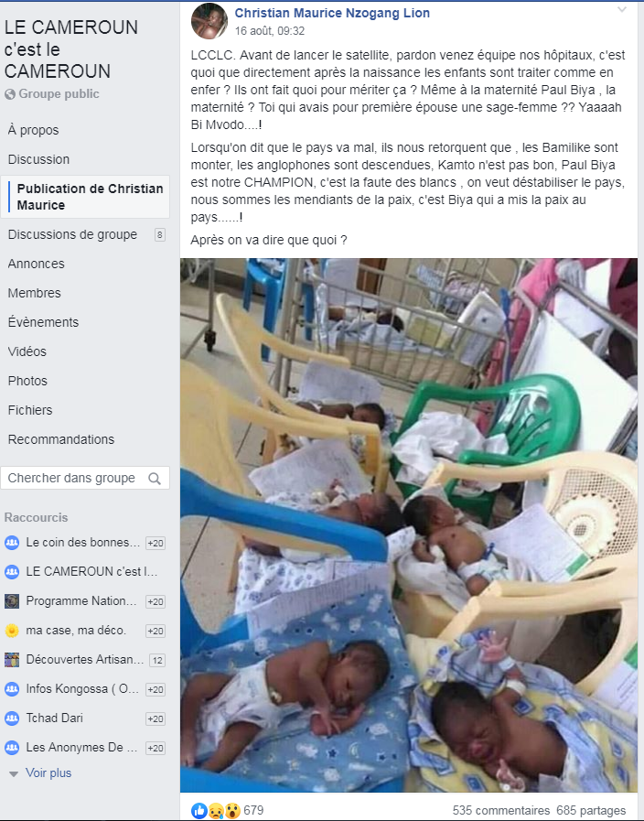This screenshot has width=644, height=821.
Task: View the 685 partages link
Action: click(x=591, y=811)
